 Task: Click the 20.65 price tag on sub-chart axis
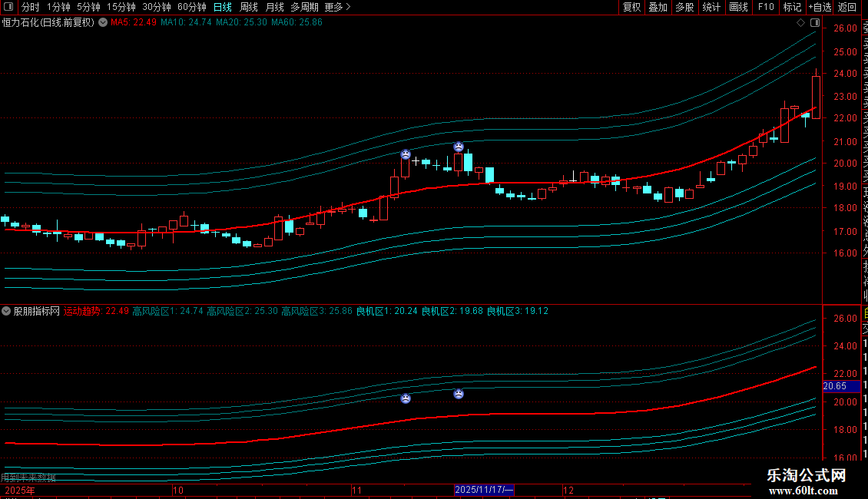(x=841, y=386)
